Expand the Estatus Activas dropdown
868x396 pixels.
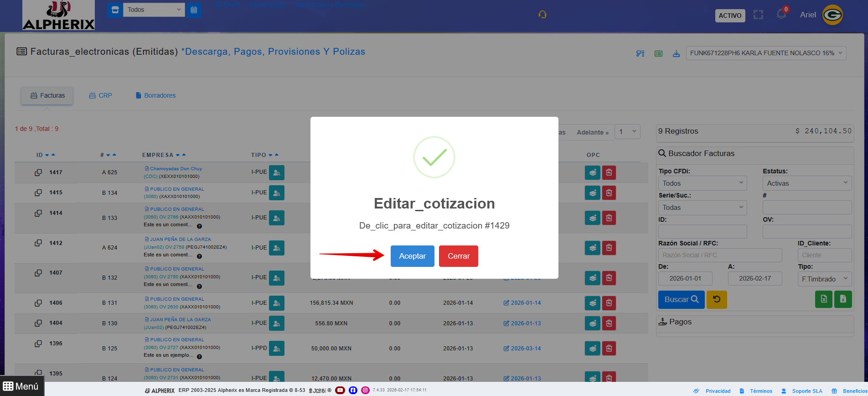806,183
